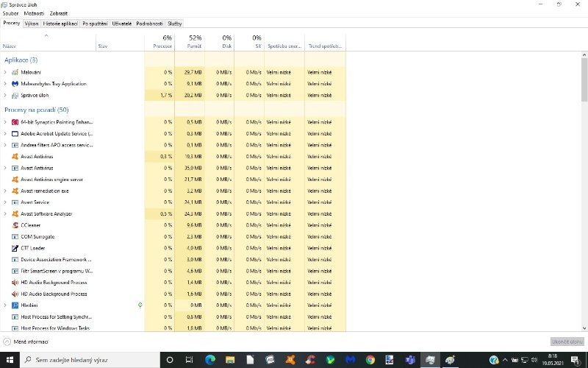Click speaker icon of HD Audio 1,4 MB row
588x368 pixels.
pos(15,283)
